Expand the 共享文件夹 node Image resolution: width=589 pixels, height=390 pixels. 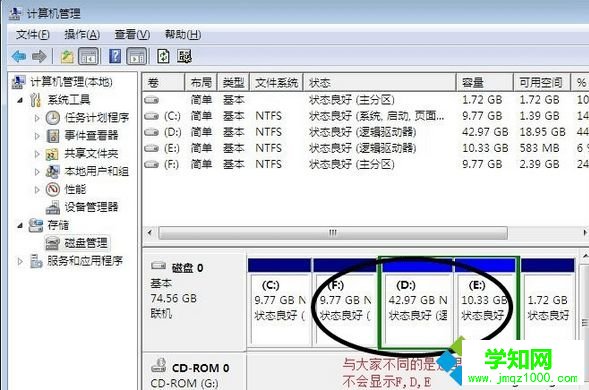[37, 154]
